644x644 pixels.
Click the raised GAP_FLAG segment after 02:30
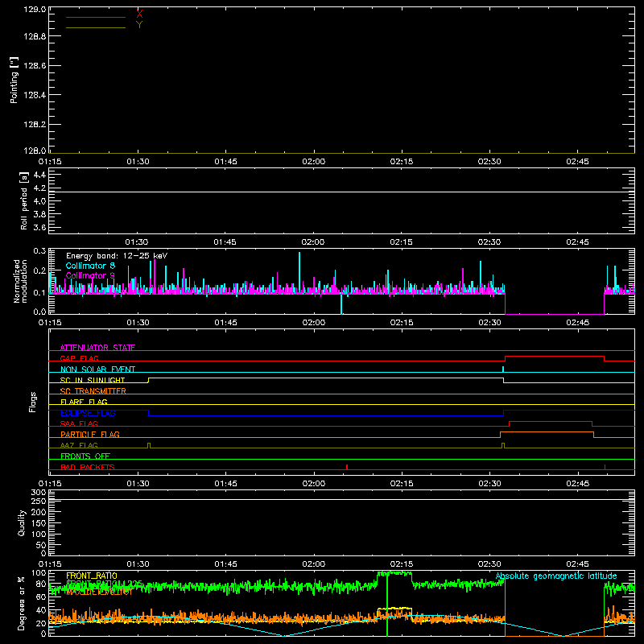(555, 357)
